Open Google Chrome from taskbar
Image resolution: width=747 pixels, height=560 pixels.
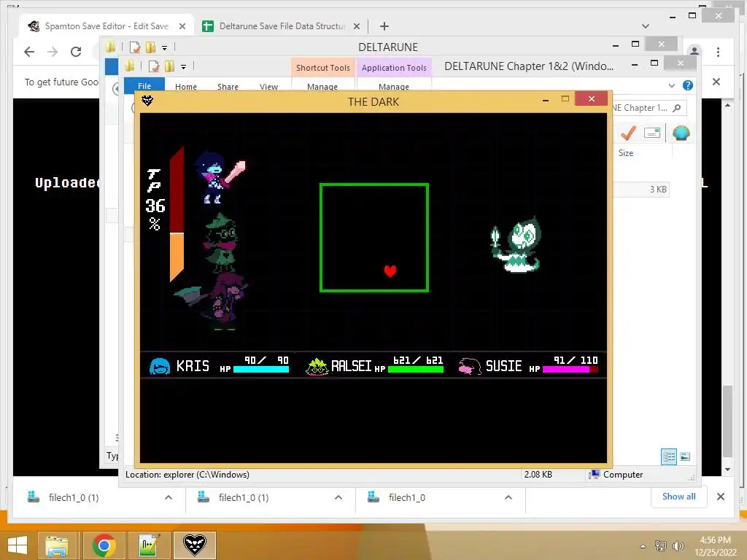pos(104,545)
